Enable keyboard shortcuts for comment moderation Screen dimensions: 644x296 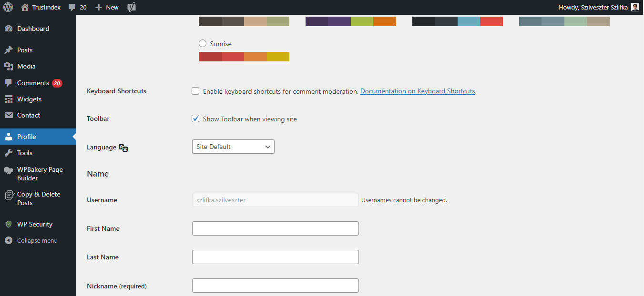(195, 90)
